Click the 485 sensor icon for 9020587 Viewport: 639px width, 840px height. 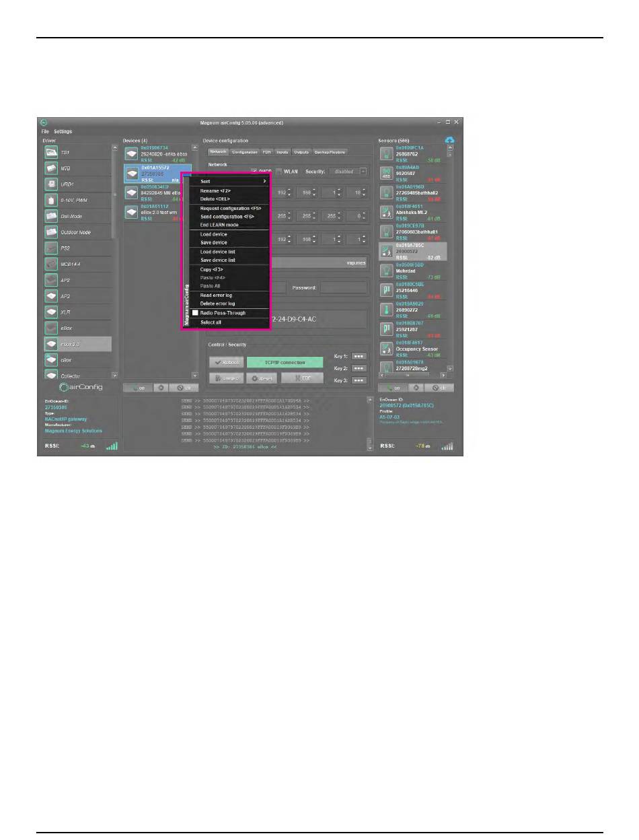coord(387,173)
